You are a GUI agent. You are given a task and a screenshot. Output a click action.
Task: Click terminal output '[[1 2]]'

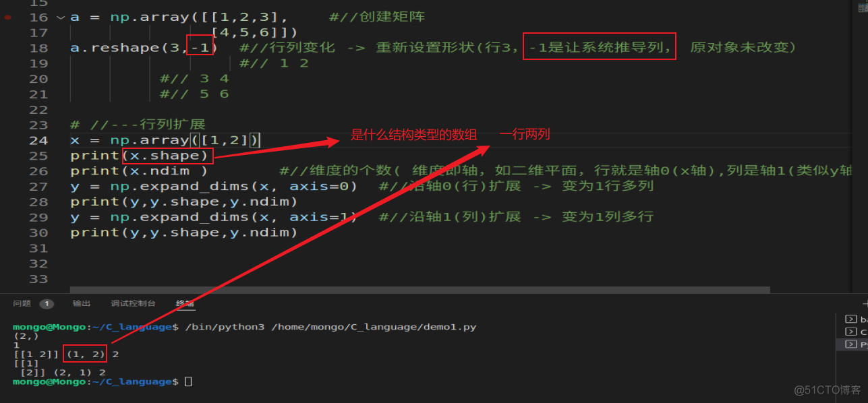pos(36,354)
